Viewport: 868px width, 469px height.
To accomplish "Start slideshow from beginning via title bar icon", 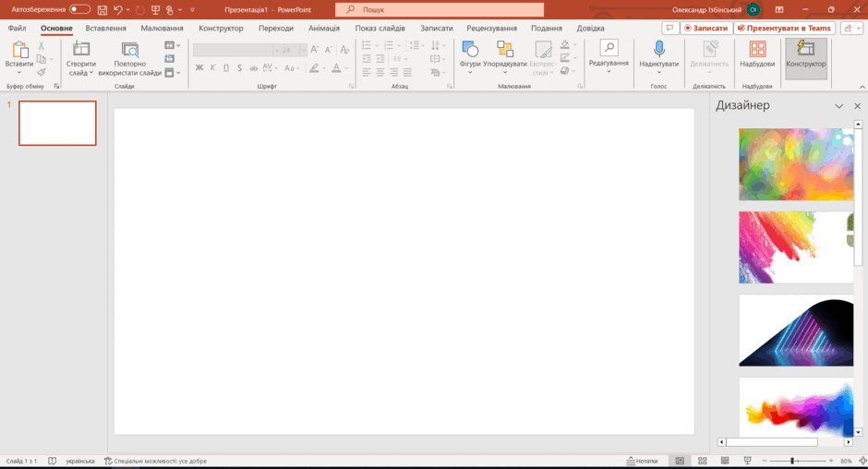I will point(155,9).
